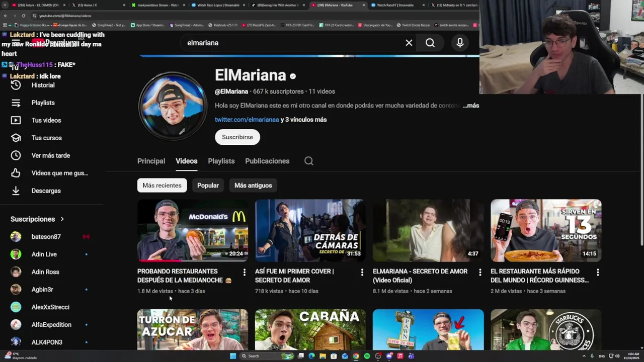644x362 pixels.
Task: Open options menu for Secreto de Amor video
Action: (x=480, y=272)
